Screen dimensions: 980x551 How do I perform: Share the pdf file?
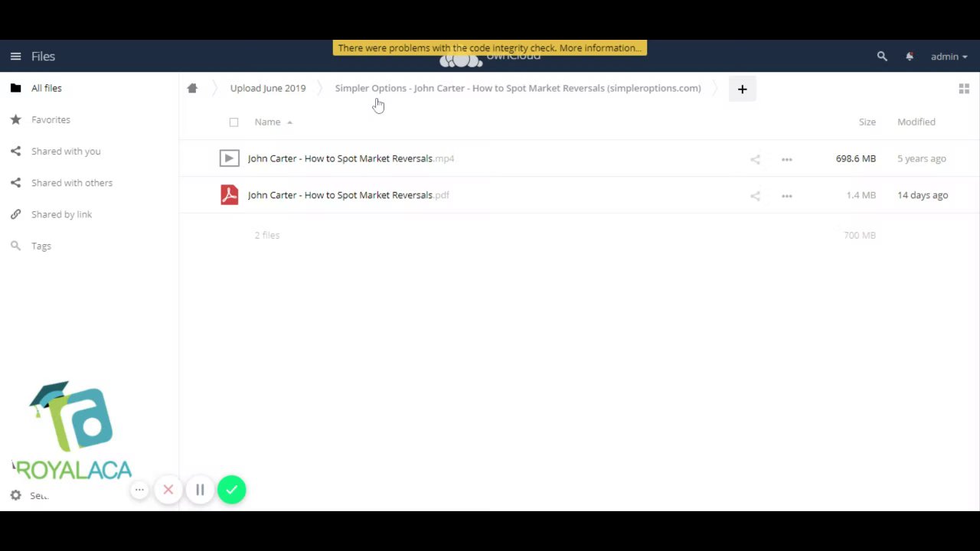(755, 196)
